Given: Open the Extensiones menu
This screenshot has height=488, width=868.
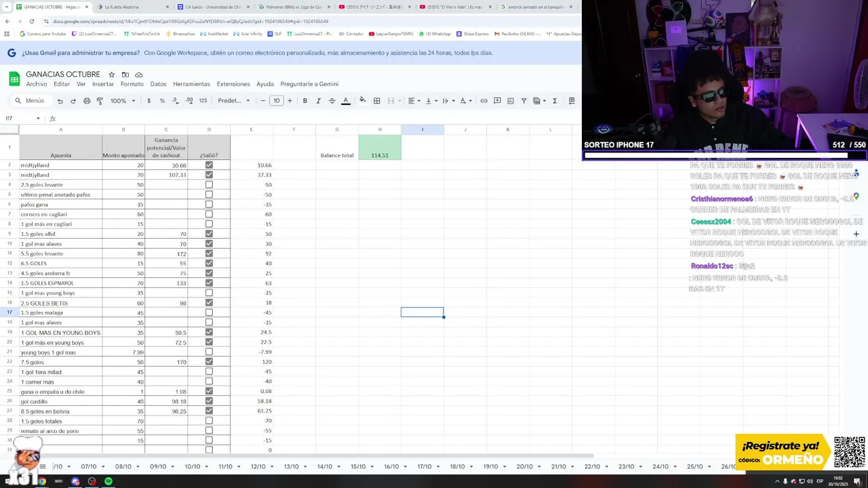Looking at the screenshot, I should (x=233, y=84).
